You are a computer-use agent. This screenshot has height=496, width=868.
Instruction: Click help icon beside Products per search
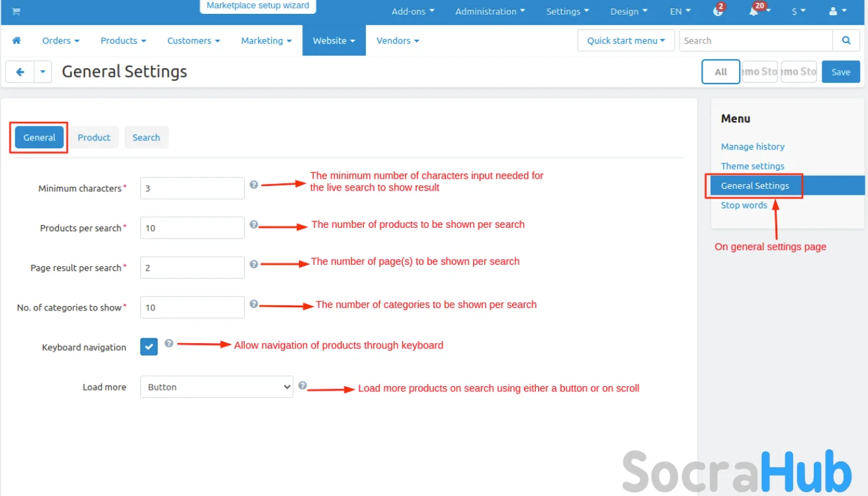point(253,225)
